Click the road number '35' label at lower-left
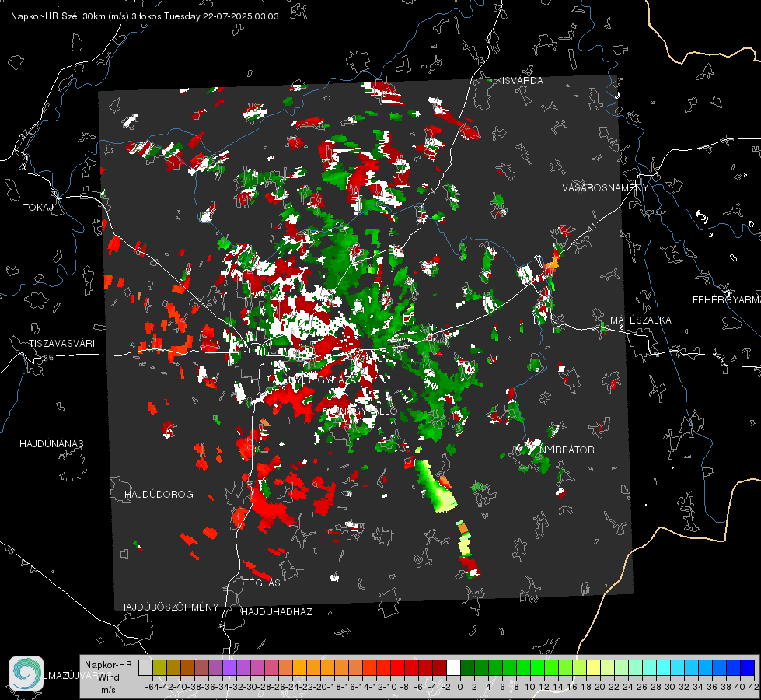Screen dimensions: 761x700 pos(9,549)
